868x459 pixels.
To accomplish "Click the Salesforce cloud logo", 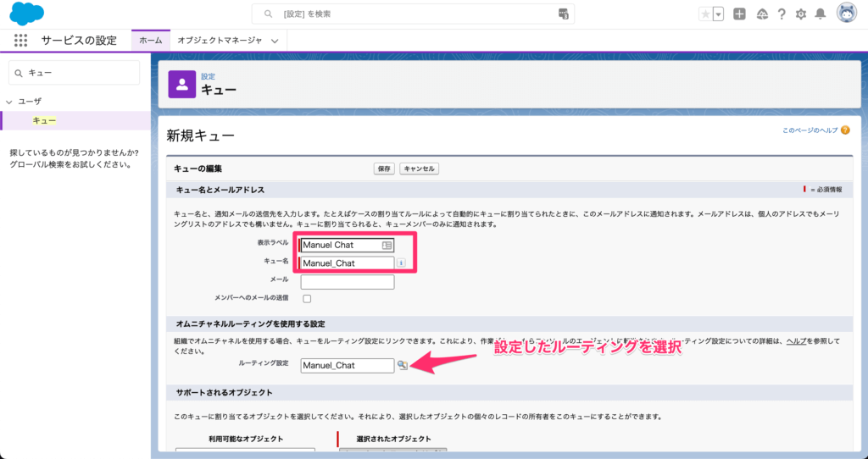I will pyautogui.click(x=26, y=14).
